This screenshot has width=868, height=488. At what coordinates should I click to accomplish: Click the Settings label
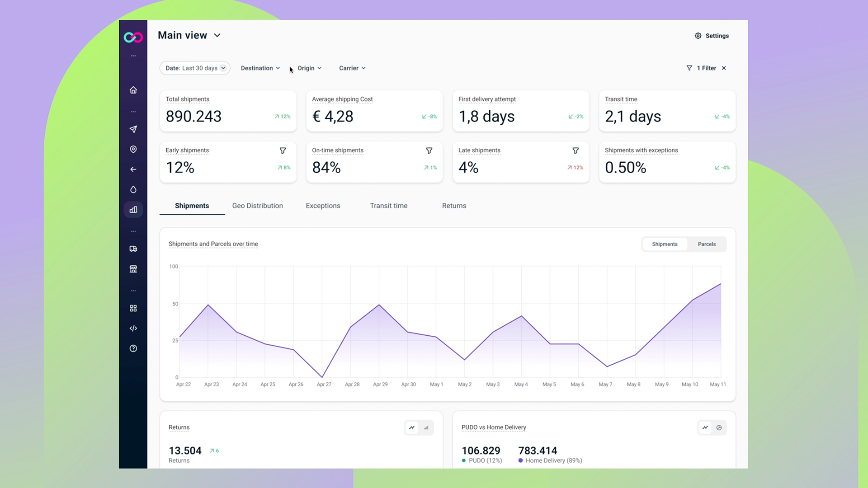coord(717,36)
